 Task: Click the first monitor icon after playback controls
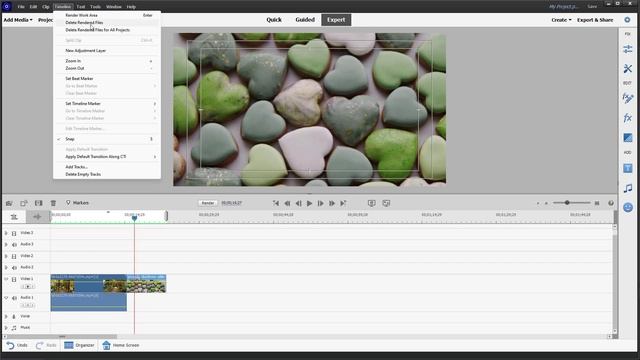click(x=371, y=203)
